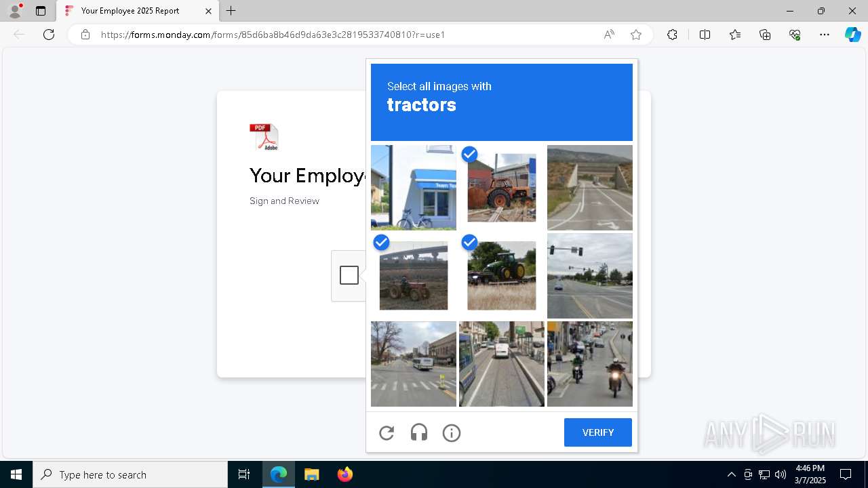Open the Copilot sidebar icon
Screen dimensions: 868x488
tap(852, 35)
